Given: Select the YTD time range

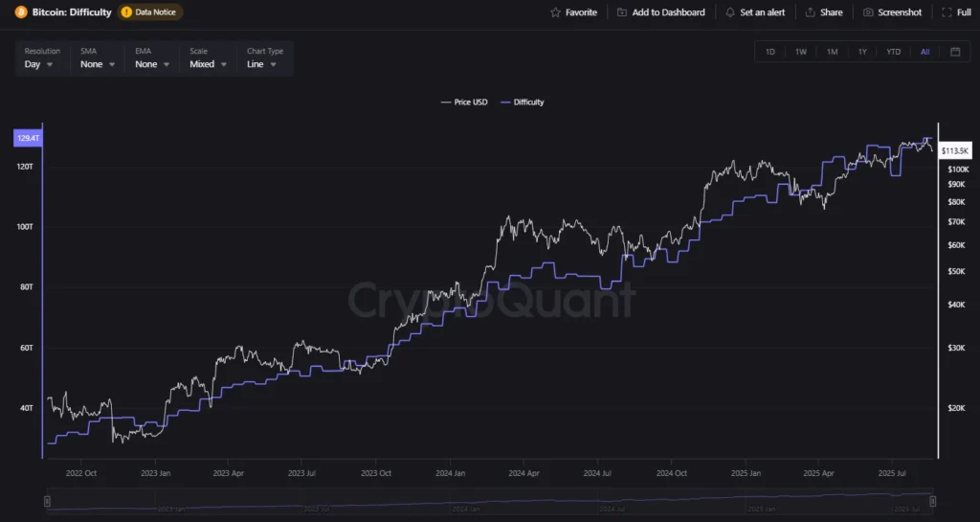Looking at the screenshot, I should (894, 52).
